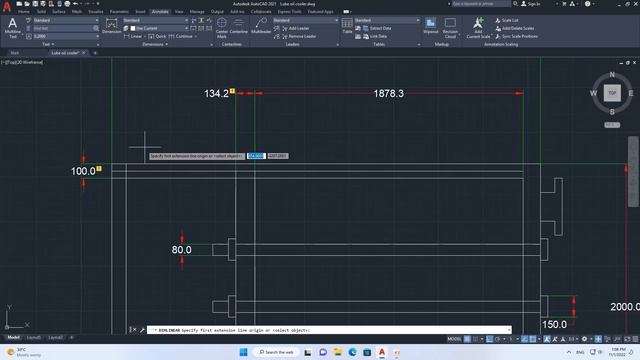640x360 pixels.
Task: Click the Dimension tool in ribbon
Action: pyautogui.click(x=111, y=26)
